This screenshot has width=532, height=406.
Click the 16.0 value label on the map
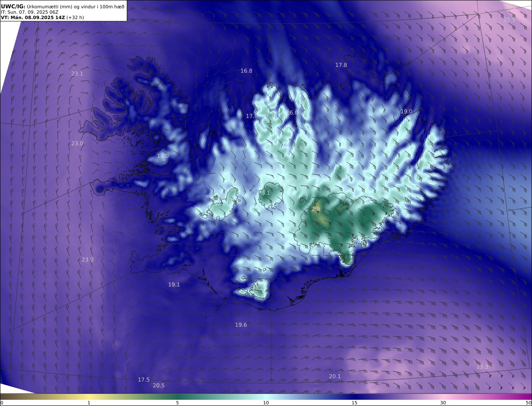pos(292,113)
